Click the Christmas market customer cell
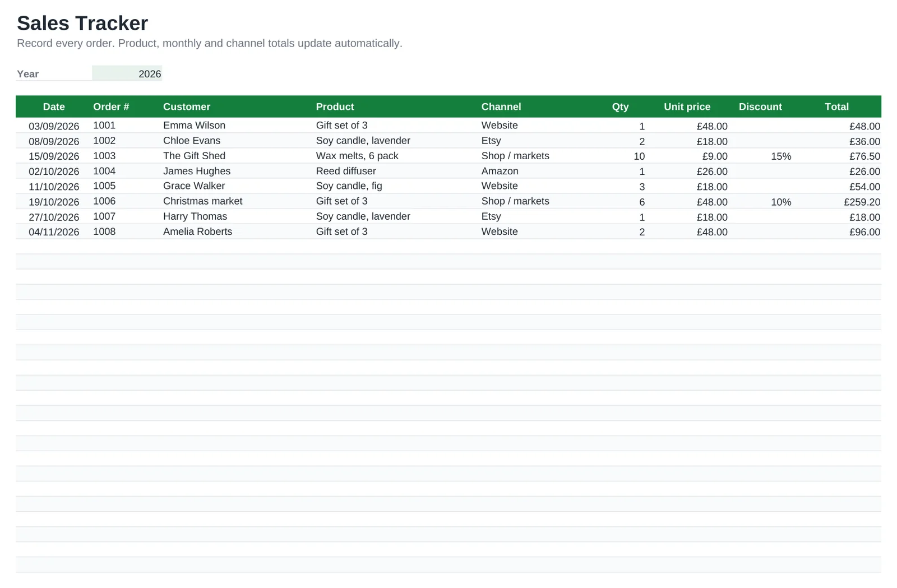Screen dimensions: 897x588 202,201
